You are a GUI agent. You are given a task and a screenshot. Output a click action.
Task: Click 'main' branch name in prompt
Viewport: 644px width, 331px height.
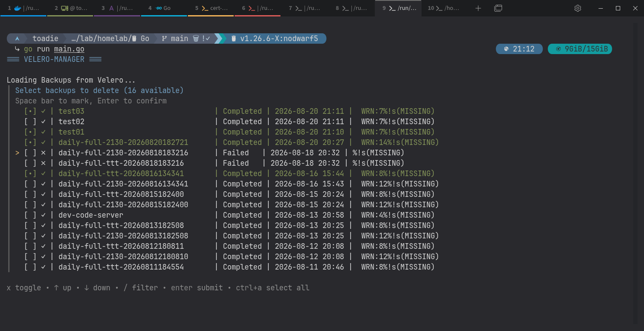[x=180, y=39]
